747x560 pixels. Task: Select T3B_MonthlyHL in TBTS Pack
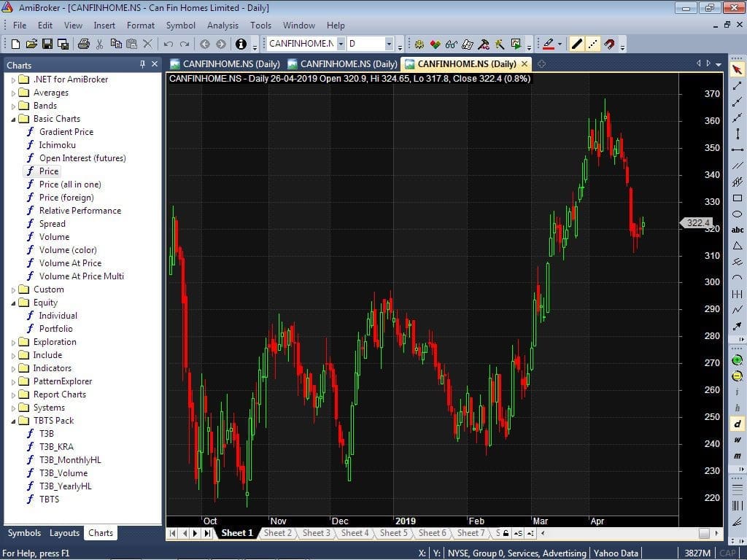click(x=70, y=461)
